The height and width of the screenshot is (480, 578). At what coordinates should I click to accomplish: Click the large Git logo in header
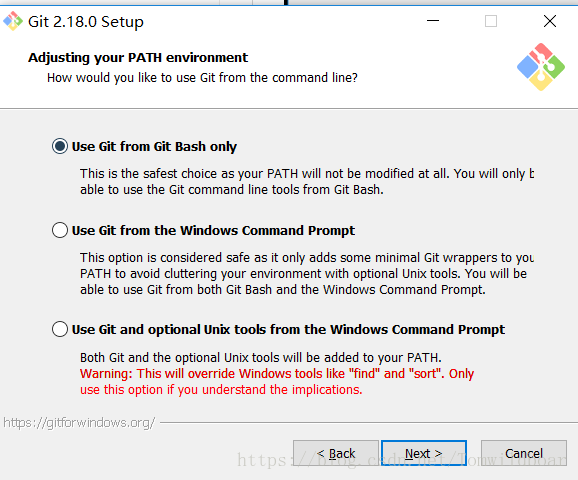tap(541, 67)
